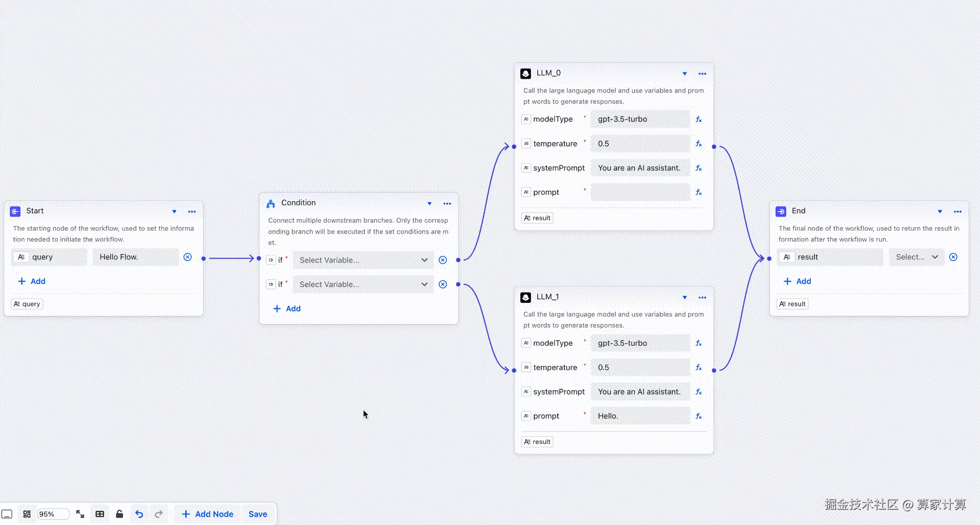Open the second if Select Variable dropdown
This screenshot has width=980, height=525.
pos(363,284)
